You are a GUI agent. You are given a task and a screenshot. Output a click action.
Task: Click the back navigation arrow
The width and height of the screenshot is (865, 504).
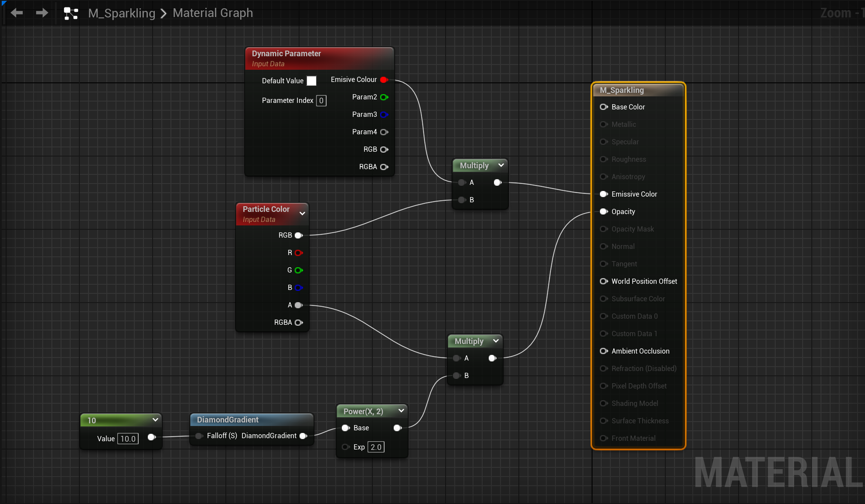click(x=17, y=13)
